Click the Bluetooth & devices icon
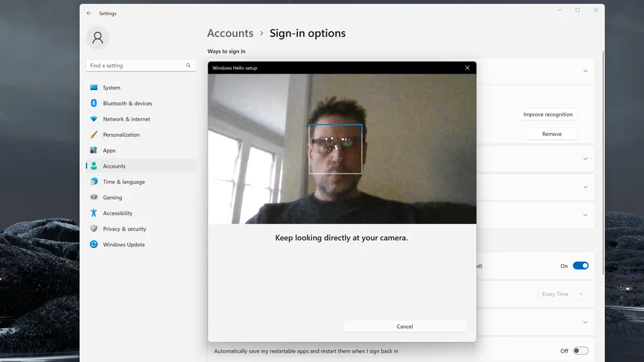The height and width of the screenshot is (362, 644). point(94,103)
